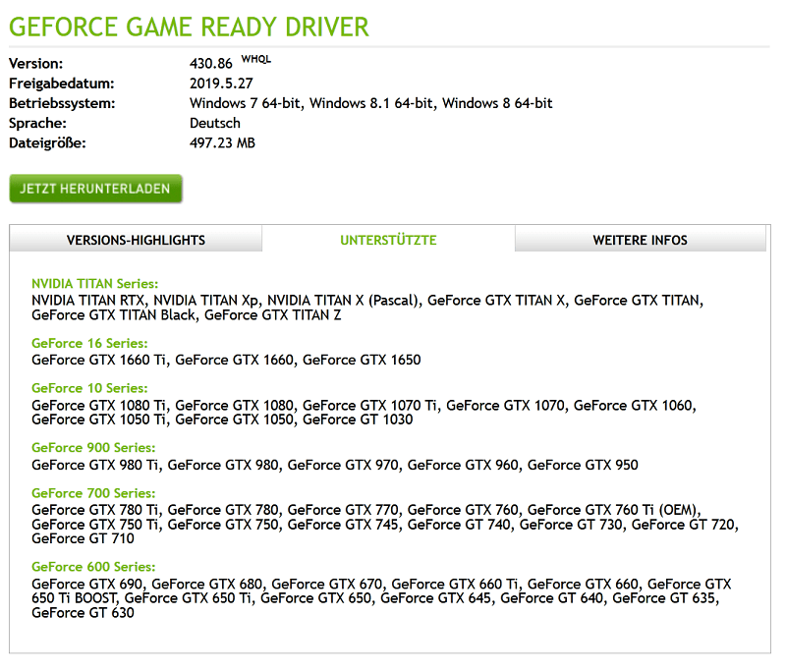Click GeForce GTX 760 Ti (OEM) entry

(x=612, y=510)
